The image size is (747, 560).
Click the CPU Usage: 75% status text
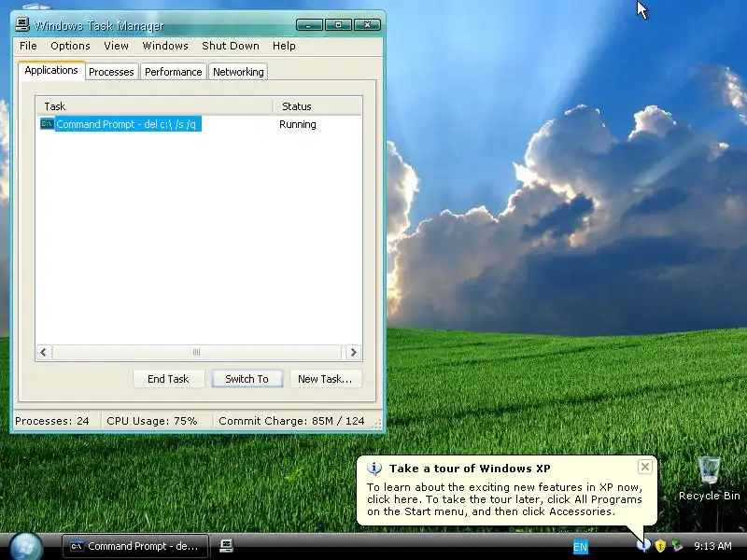click(x=151, y=421)
